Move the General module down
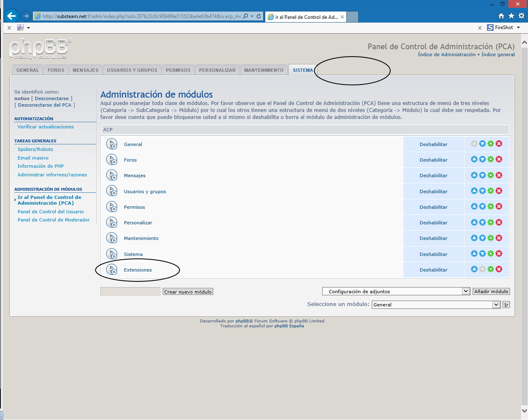 (482, 144)
